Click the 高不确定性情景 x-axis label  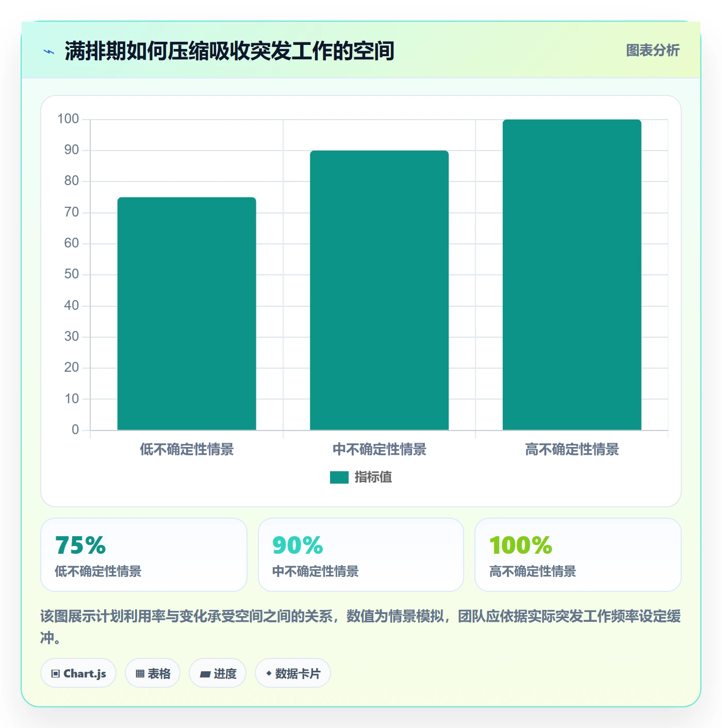pos(572,450)
